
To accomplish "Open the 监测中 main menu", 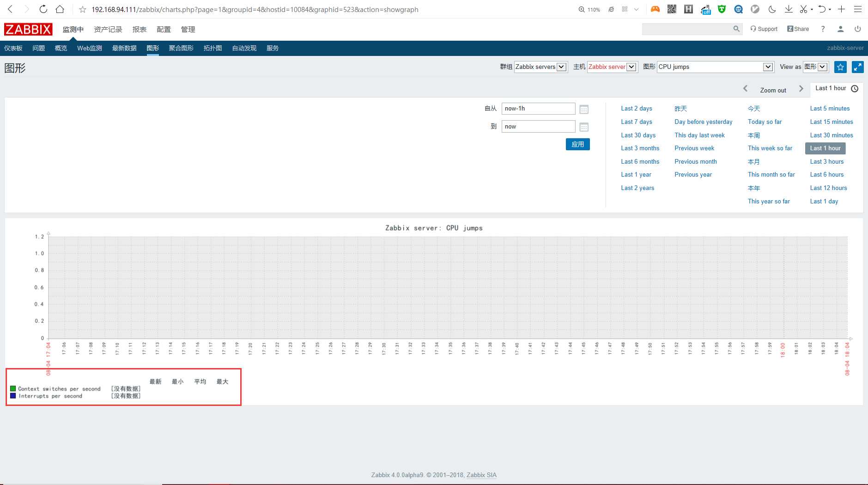I will pyautogui.click(x=73, y=30).
